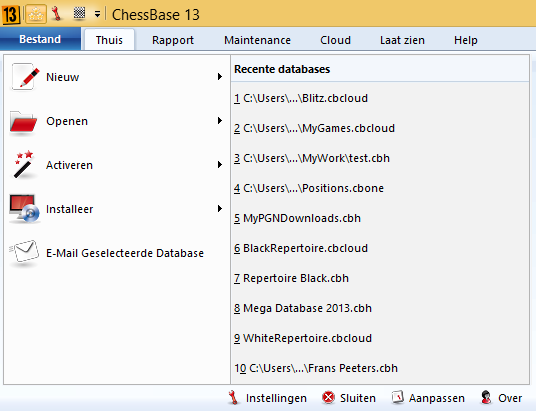Click the Sluiten button label
536x411 pixels.
tap(358, 398)
